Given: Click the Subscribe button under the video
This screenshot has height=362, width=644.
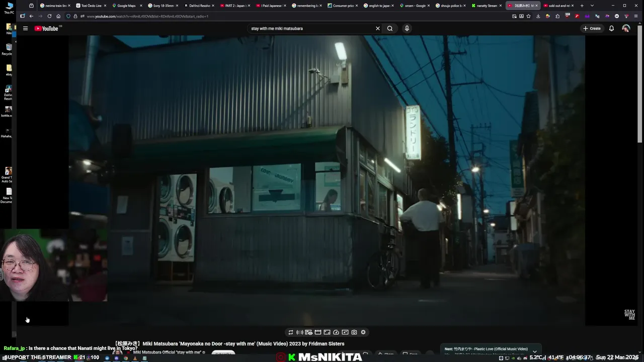Looking at the screenshot, I should [x=223, y=353].
